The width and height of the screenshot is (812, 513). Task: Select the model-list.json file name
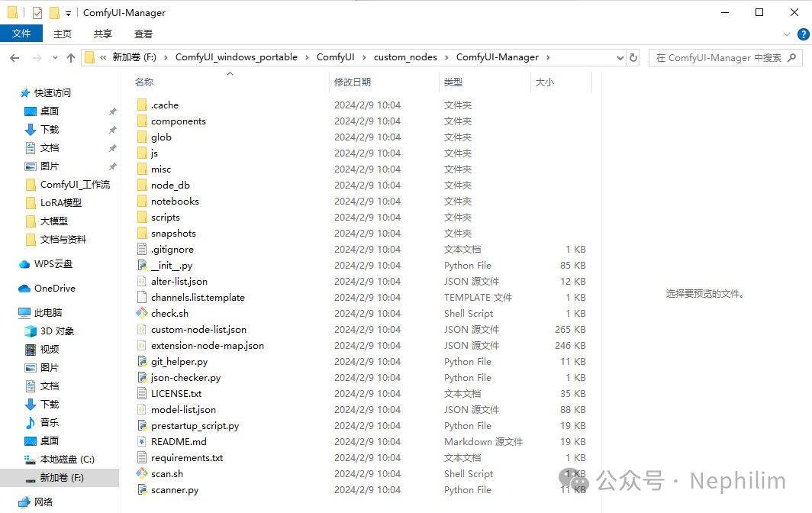(x=183, y=410)
